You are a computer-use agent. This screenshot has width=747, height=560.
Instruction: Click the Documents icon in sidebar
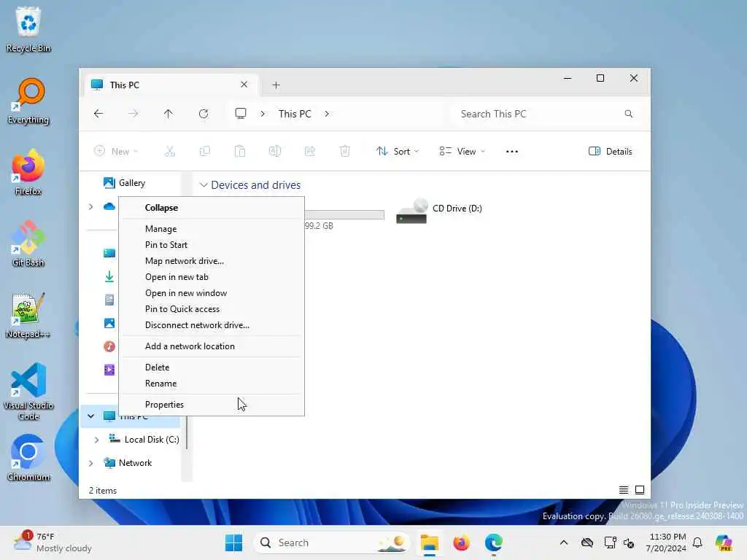(x=109, y=300)
